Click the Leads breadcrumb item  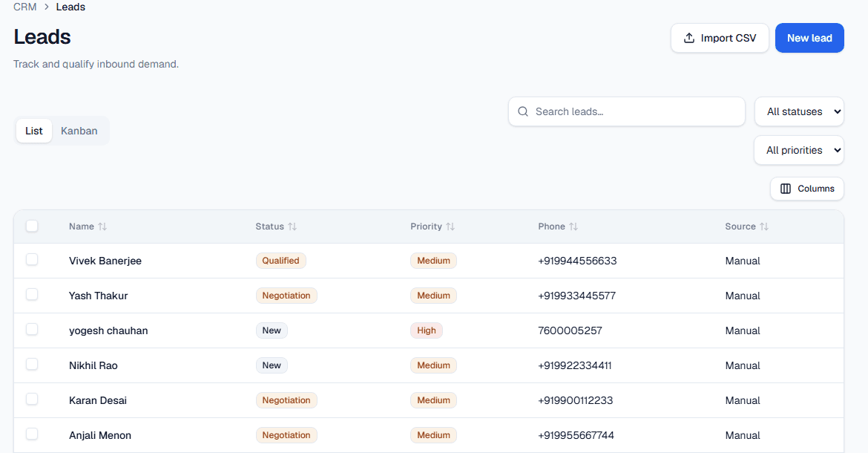(70, 7)
